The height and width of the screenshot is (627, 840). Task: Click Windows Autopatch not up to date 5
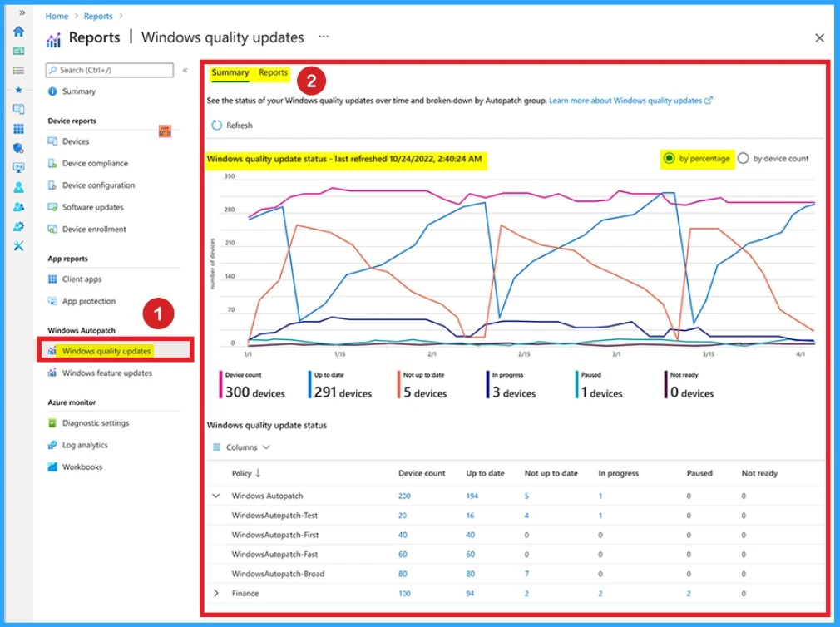(526, 496)
